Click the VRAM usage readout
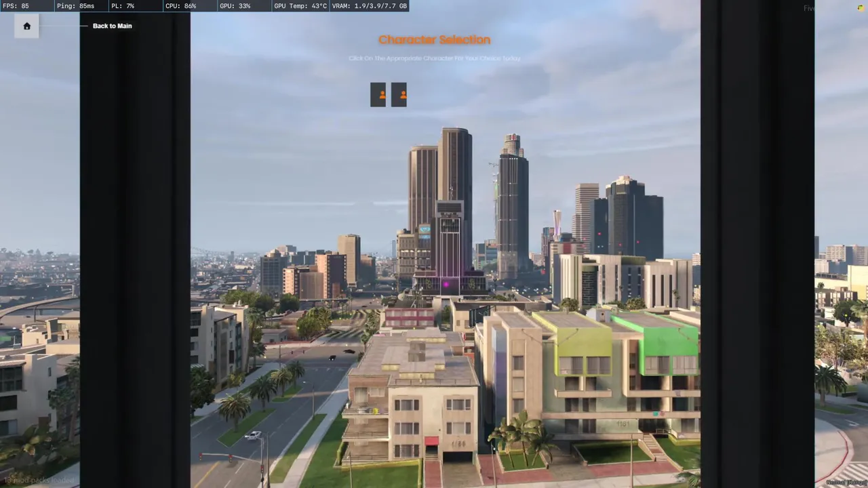The width and height of the screenshot is (868, 488). click(370, 6)
